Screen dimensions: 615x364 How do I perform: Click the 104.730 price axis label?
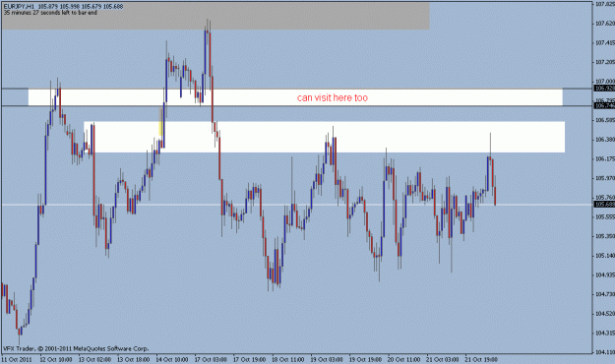605,294
